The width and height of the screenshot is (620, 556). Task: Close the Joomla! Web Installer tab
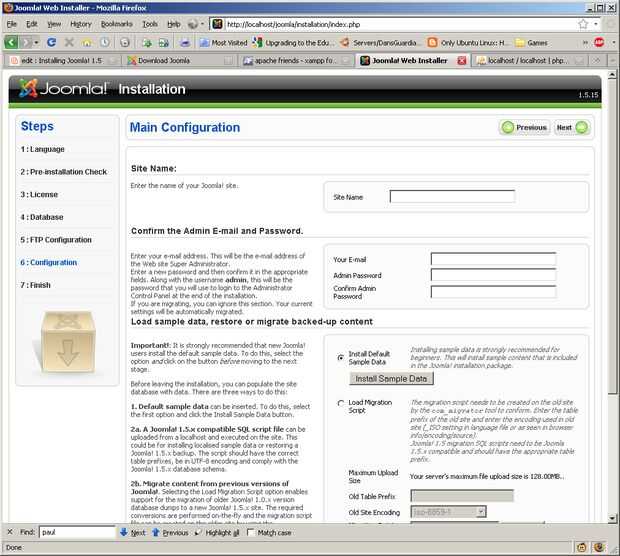click(x=461, y=61)
